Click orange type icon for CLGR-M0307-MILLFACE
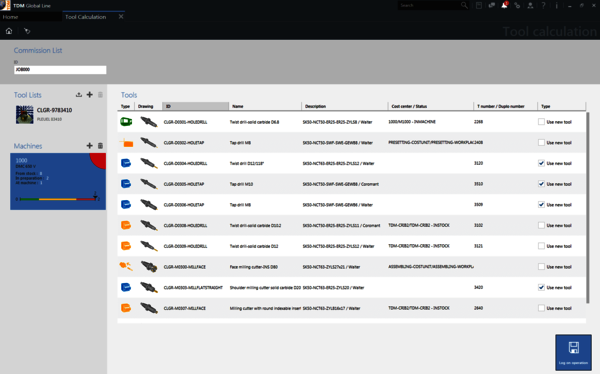 point(126,308)
